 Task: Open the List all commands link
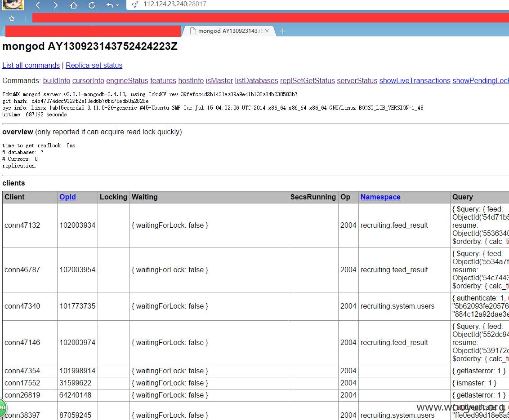(31, 65)
